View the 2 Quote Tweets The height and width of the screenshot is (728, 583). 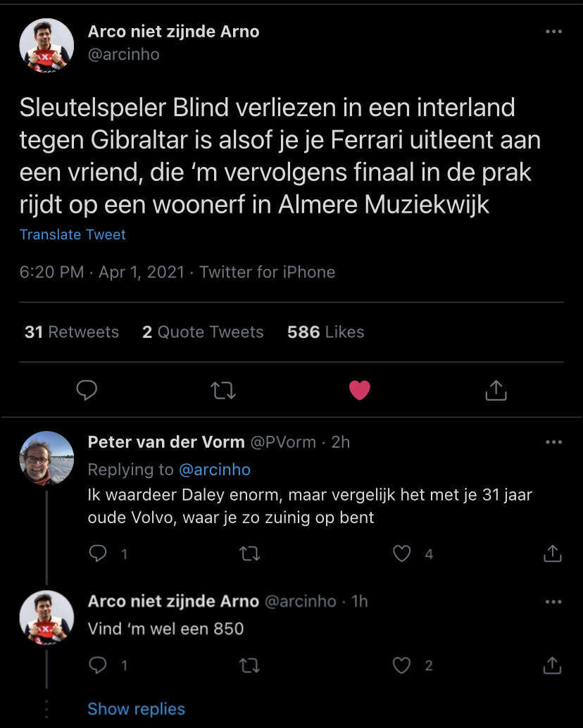point(203,332)
